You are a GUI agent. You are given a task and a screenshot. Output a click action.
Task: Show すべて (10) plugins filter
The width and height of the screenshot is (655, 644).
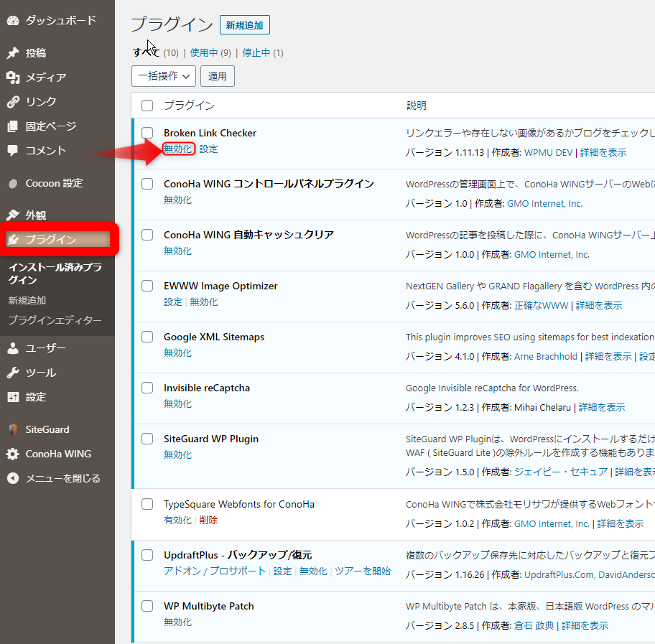pos(155,52)
